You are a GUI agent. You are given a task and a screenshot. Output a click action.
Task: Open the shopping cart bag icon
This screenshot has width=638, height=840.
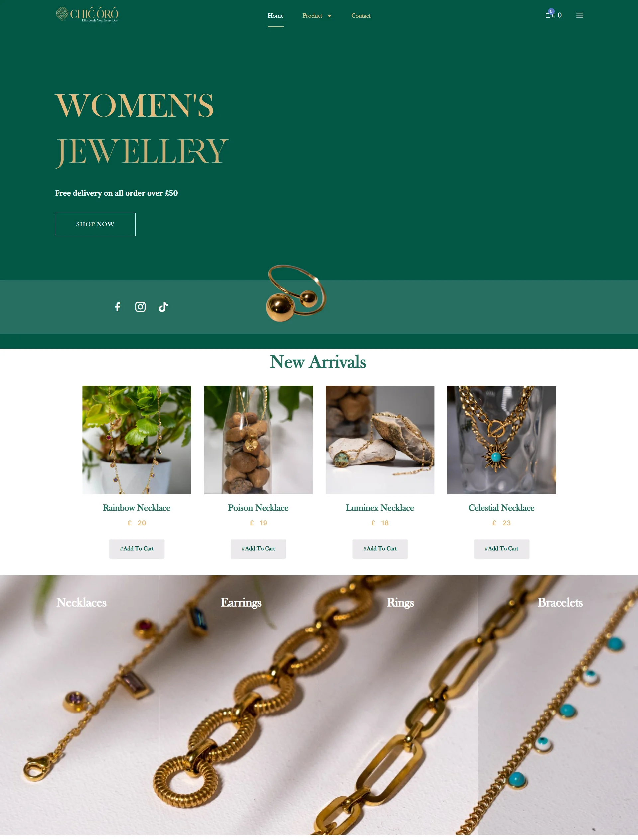point(548,15)
